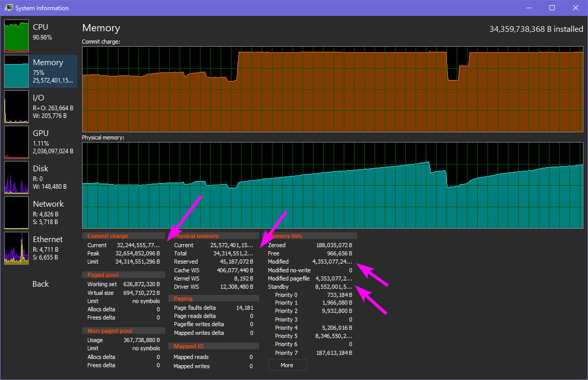Click the CPU 90.98% usage text
This screenshot has width=588, height=380.
(x=43, y=37)
